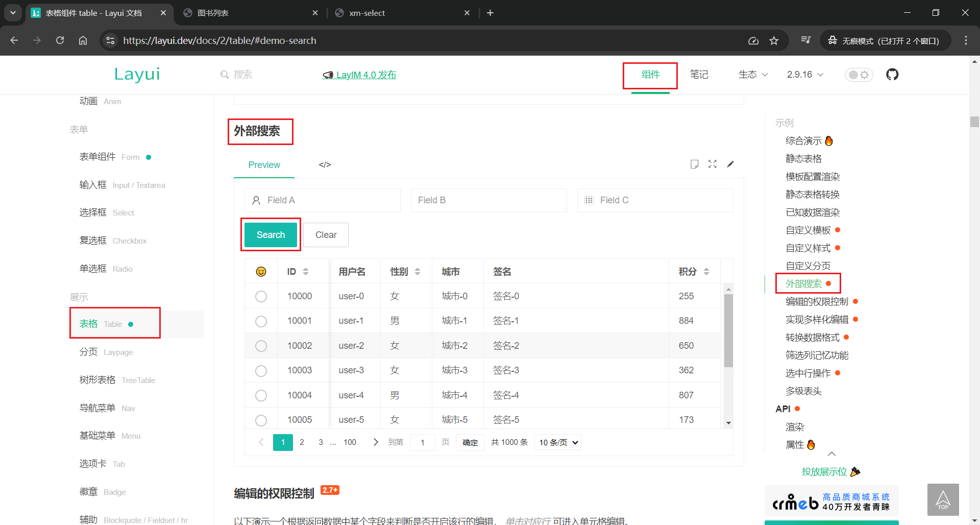This screenshot has height=525, width=980.
Task: Open the LayIM 4.0 发布 link
Action: pos(359,75)
